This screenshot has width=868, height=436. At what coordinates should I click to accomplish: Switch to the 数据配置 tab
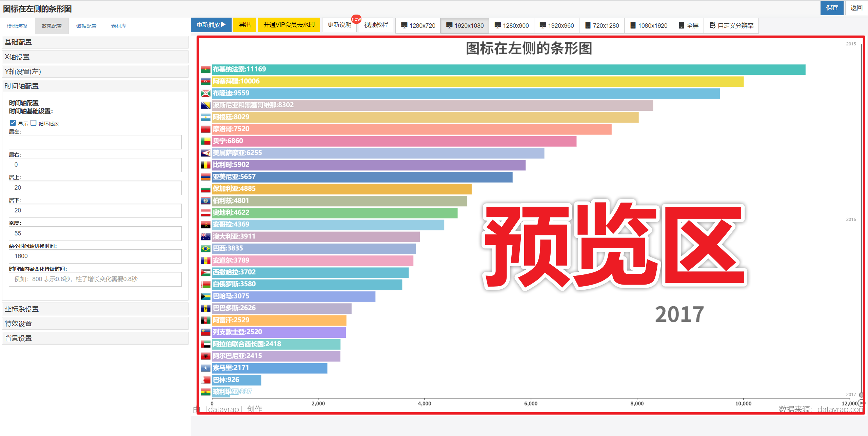pyautogui.click(x=86, y=26)
